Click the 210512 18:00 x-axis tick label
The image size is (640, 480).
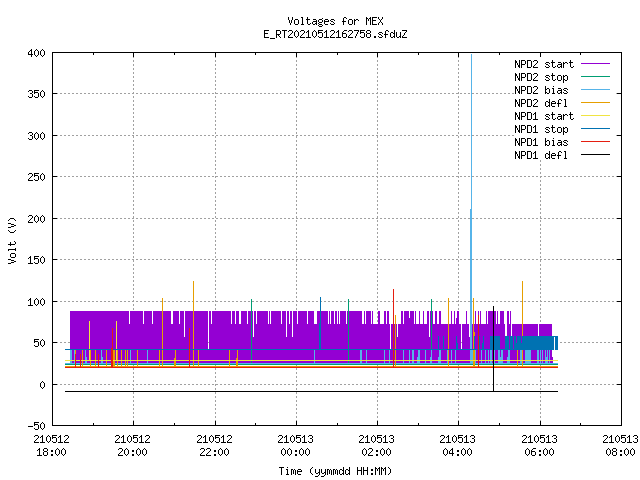51,446
